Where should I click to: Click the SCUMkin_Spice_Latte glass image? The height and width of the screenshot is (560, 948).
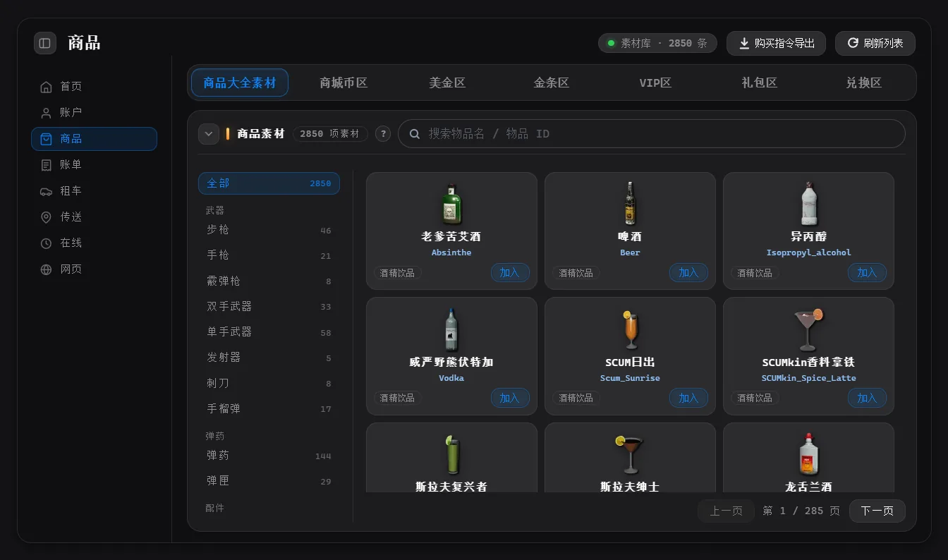pos(808,330)
